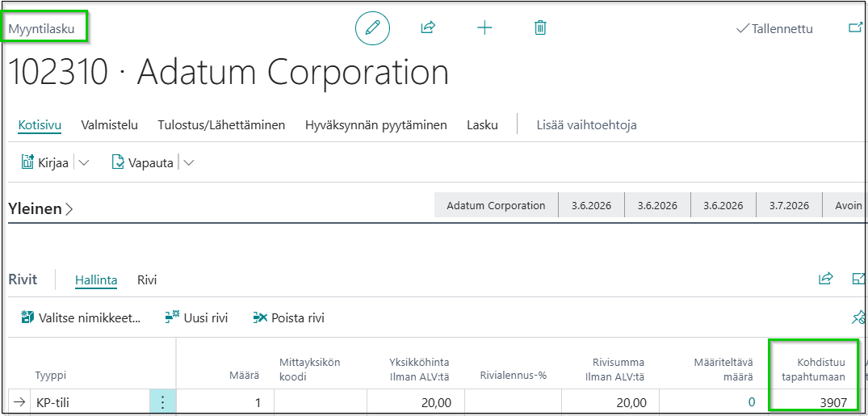
Task: Open row options three-dot menu
Action: click(x=162, y=402)
